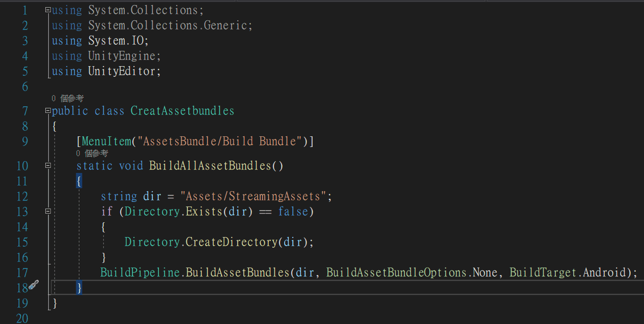Viewport: 644px width, 324px height.
Task: Click line number 7 in the margin
Action: point(25,111)
